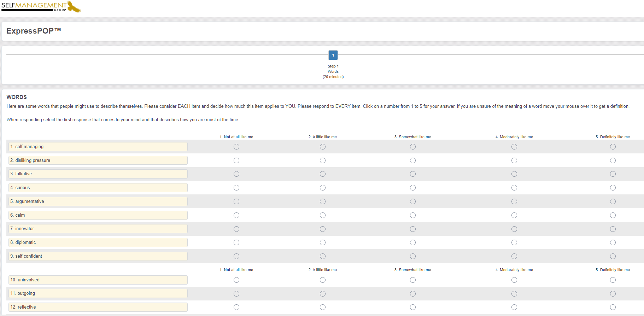Click the '9. self confident' word label
This screenshot has width=644, height=316.
[98, 256]
